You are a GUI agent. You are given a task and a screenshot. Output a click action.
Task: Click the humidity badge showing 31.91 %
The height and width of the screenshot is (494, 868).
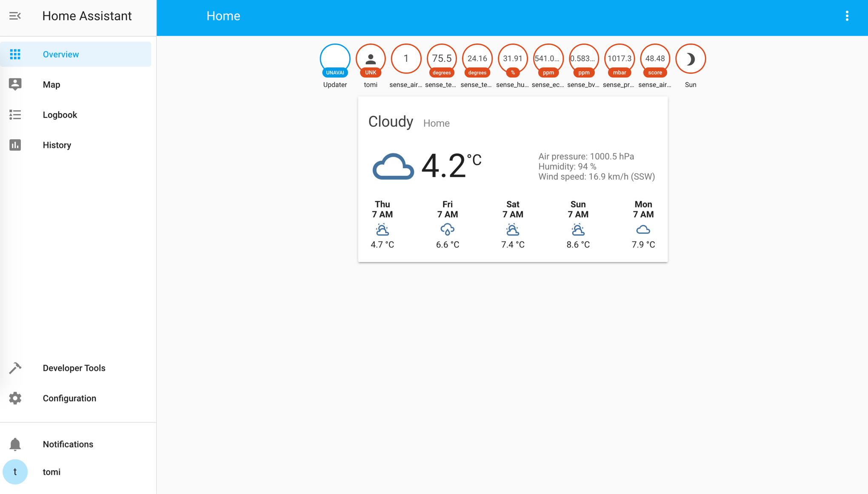pos(512,59)
